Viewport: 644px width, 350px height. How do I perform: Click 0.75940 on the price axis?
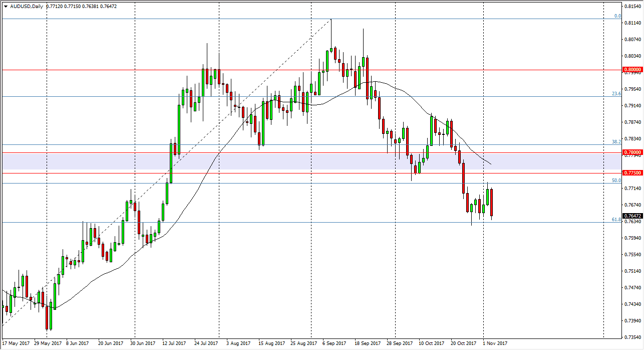click(632, 238)
